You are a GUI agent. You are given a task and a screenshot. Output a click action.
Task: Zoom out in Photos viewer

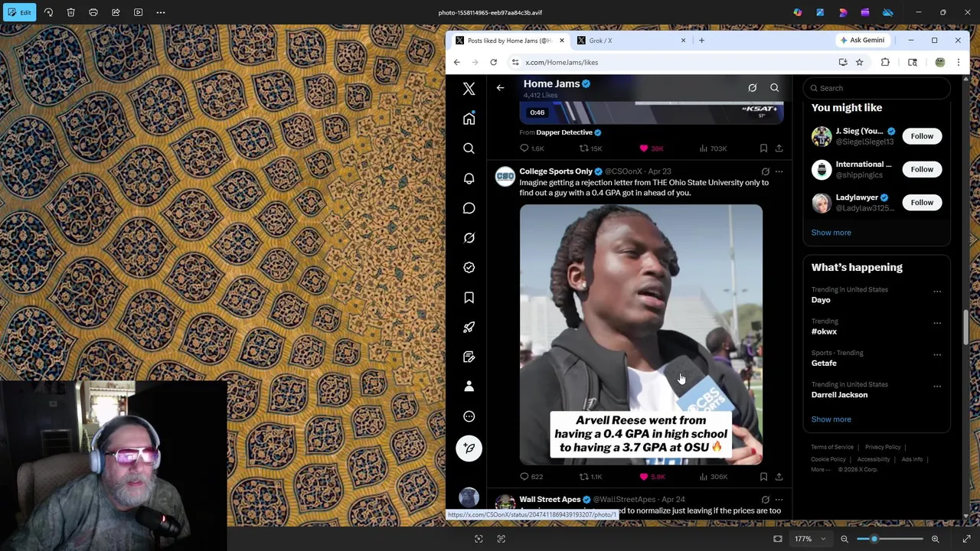coord(844,539)
